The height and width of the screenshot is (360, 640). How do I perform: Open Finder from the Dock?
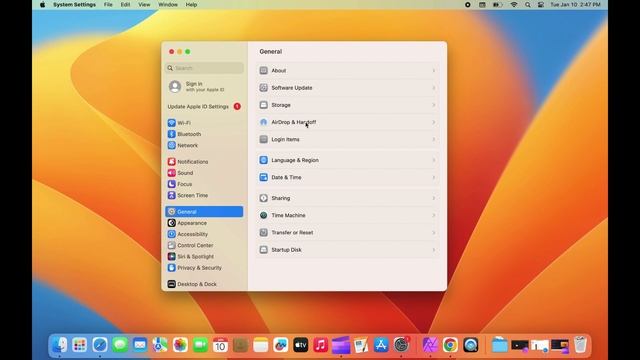(60, 345)
